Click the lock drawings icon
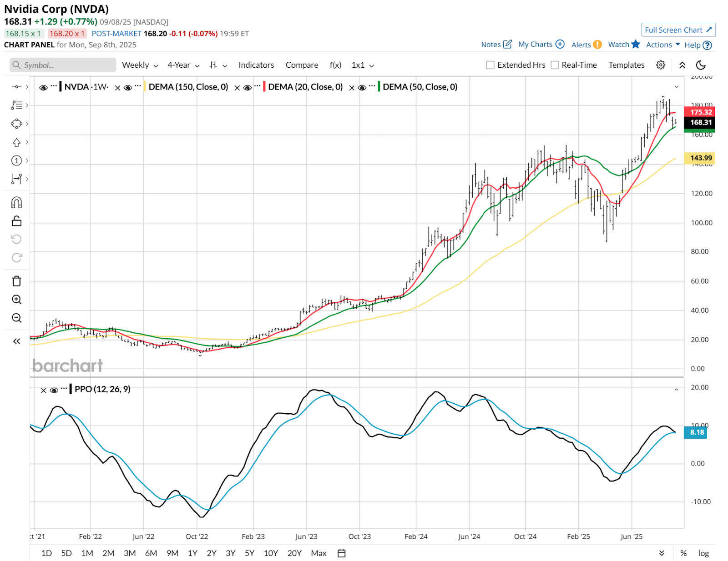 16,221
